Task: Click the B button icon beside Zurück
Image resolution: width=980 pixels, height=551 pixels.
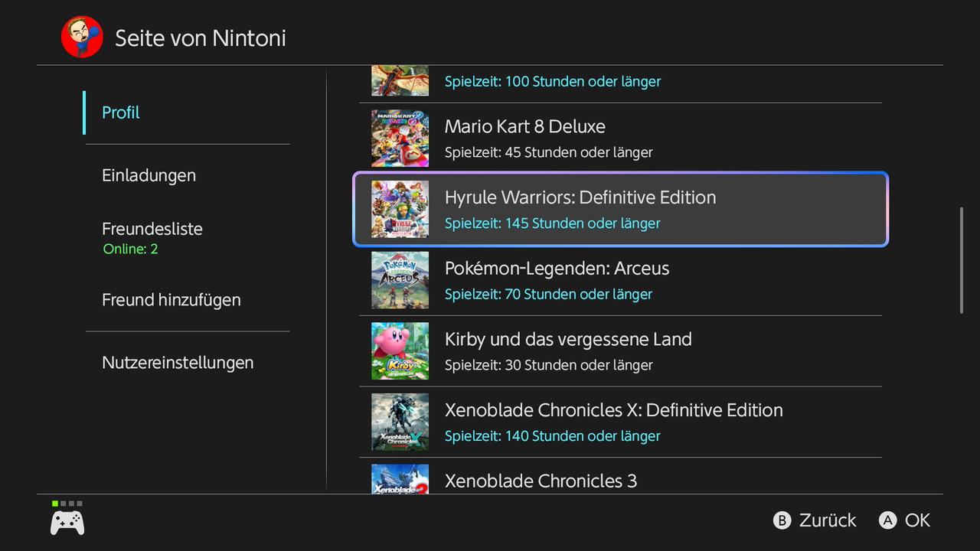Action: point(782,521)
